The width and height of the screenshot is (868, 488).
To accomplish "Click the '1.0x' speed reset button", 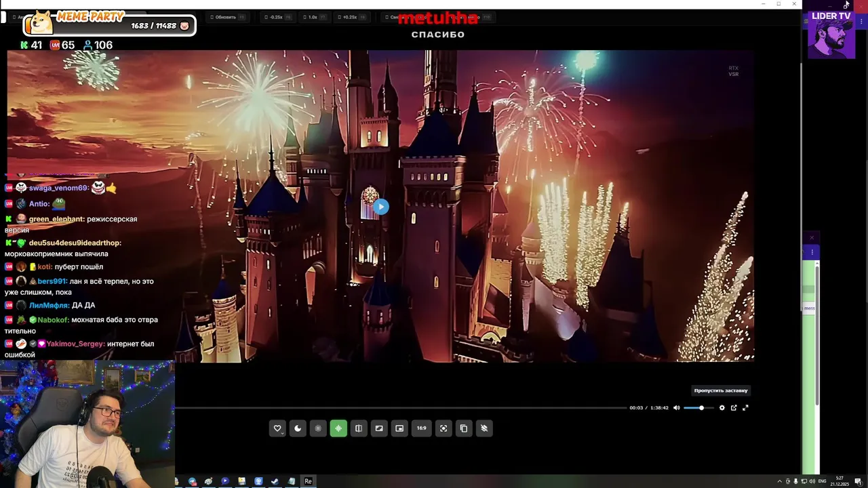I will 315,17.
